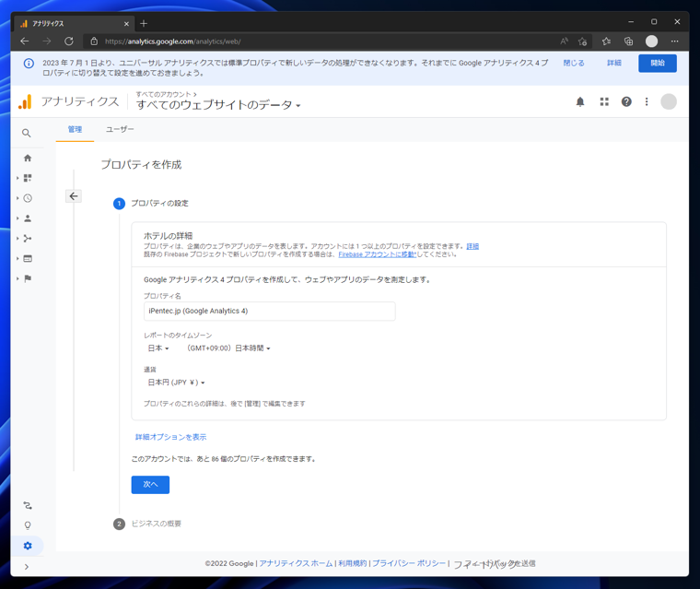Click the 詳細 link in property details
This screenshot has width=700, height=589.
[472, 246]
